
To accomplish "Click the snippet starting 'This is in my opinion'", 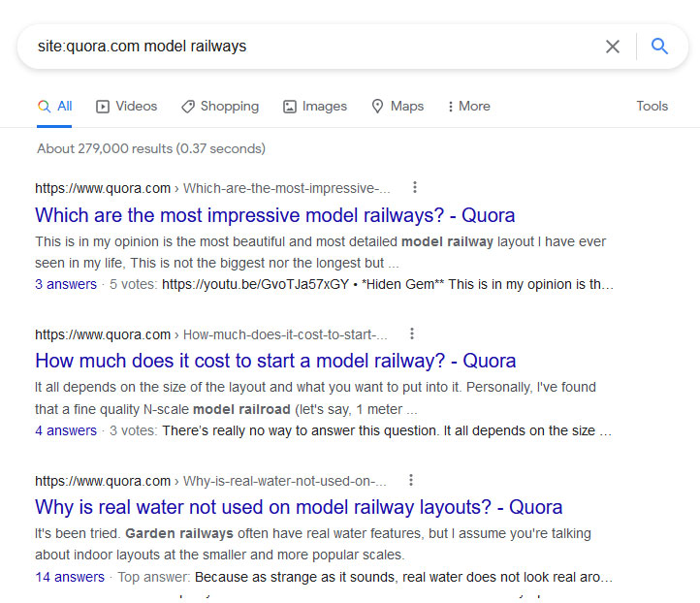I will [321, 252].
